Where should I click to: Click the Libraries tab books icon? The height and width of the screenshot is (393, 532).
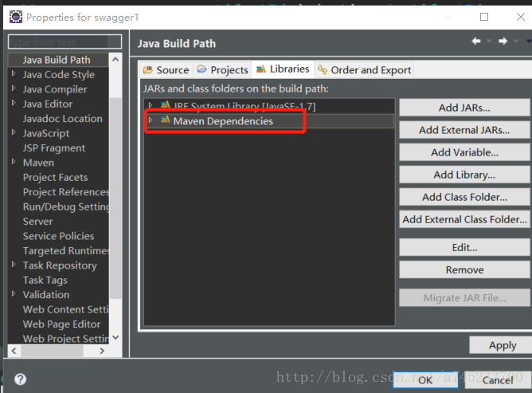click(x=261, y=69)
